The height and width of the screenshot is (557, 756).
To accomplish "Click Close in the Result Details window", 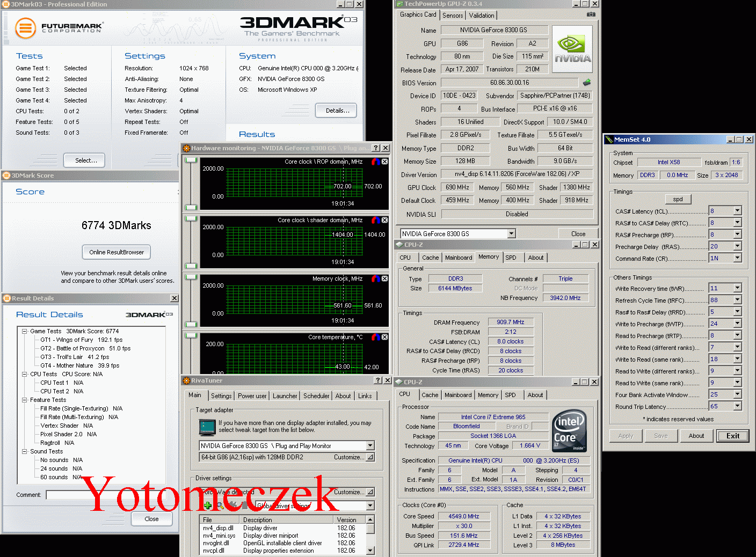I will (151, 519).
